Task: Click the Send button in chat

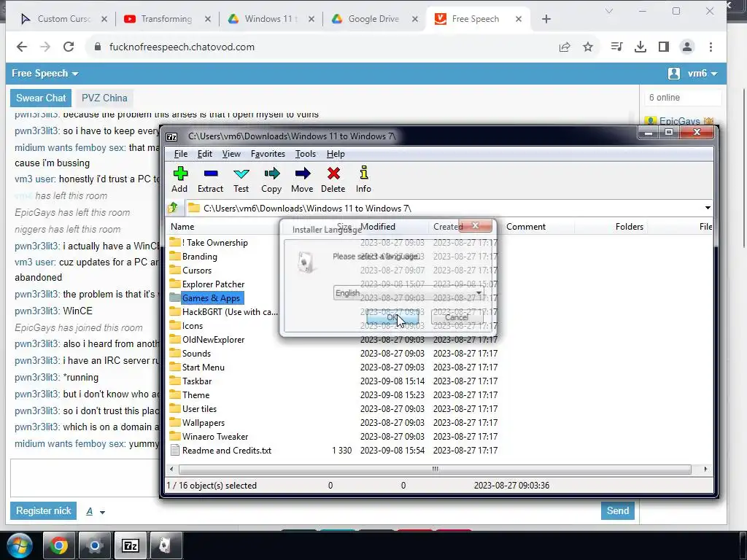Action: pos(617,511)
